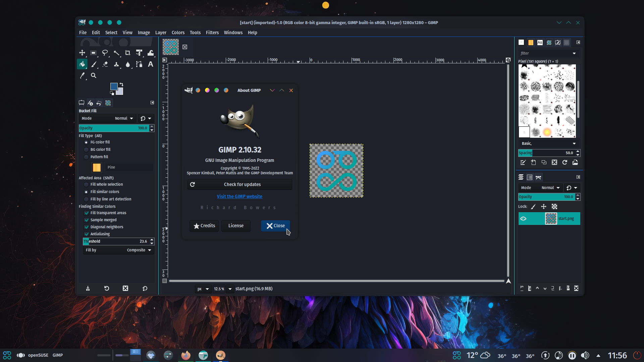The image size is (644, 362).
Task: Click the Raise Layer up-arrow icon
Action: pyautogui.click(x=537, y=288)
